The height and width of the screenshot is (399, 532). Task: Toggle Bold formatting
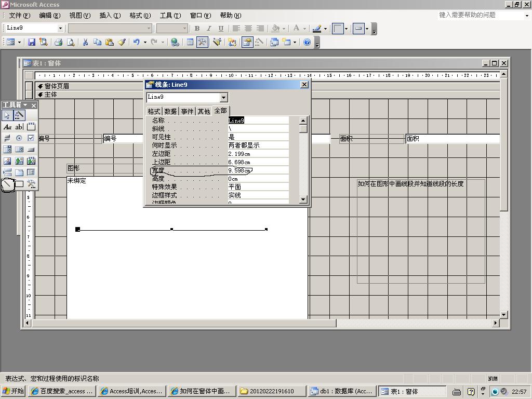197,29
